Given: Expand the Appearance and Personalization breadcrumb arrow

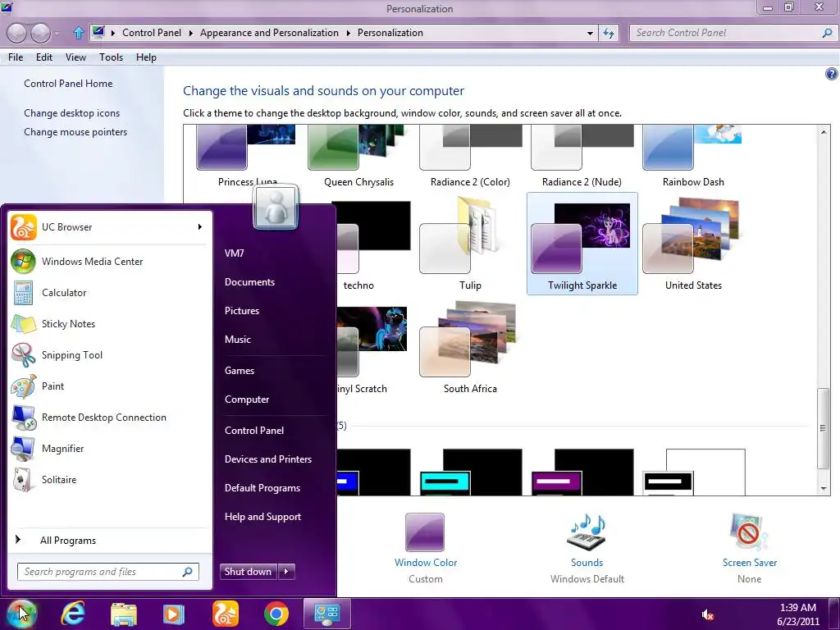Looking at the screenshot, I should pyautogui.click(x=348, y=33).
